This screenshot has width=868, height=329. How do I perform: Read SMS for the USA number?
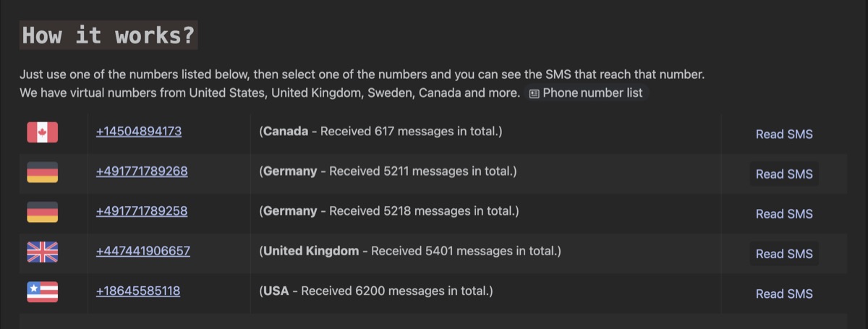(x=784, y=293)
